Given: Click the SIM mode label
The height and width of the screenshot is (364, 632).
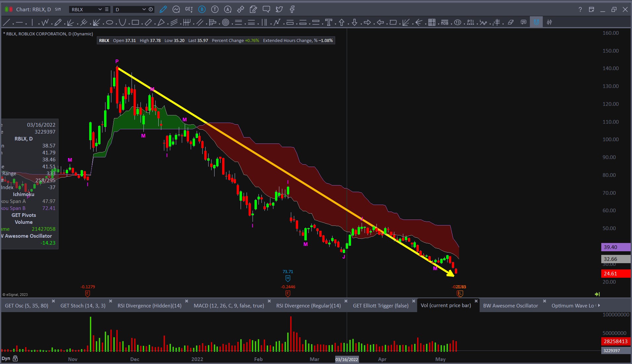Looking at the screenshot, I should click(x=58, y=10).
